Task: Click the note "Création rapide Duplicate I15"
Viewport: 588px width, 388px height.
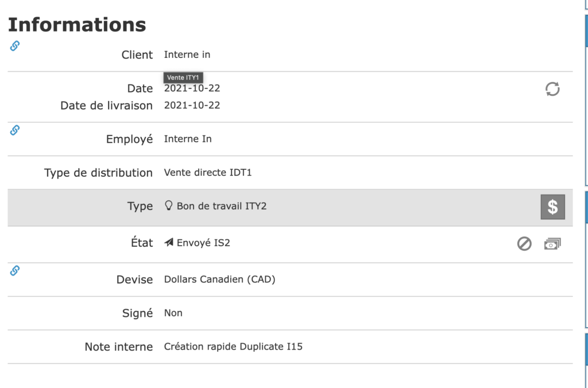Action: 233,347
